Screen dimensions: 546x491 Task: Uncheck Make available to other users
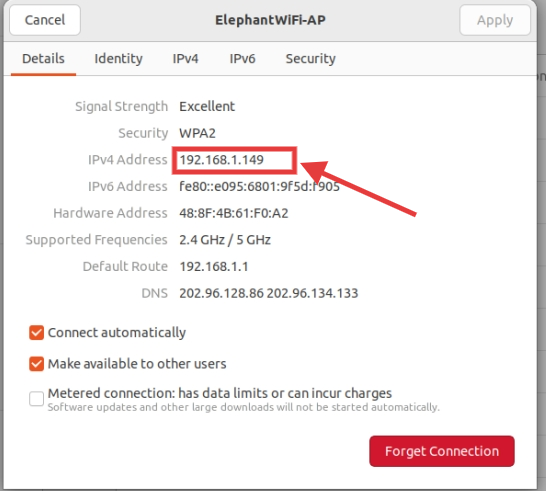(x=37, y=364)
